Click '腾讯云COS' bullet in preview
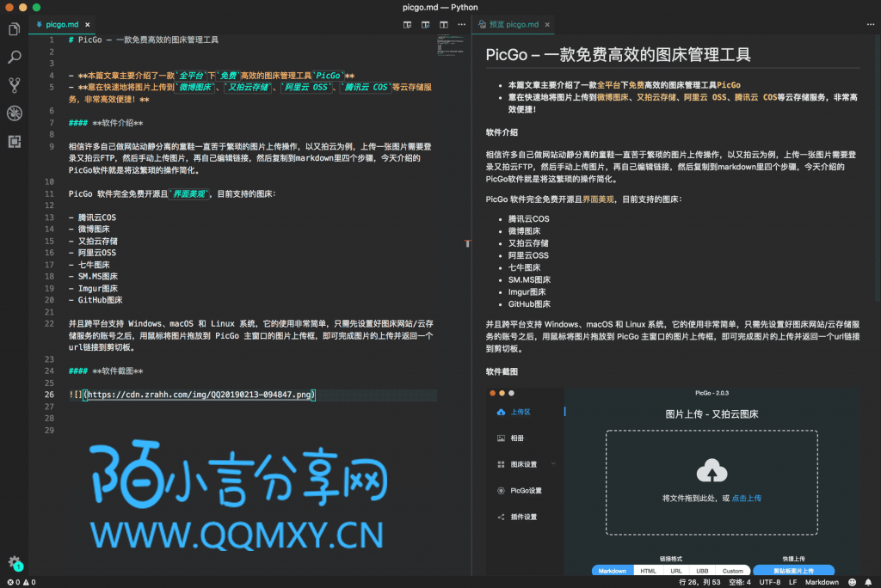 529,219
